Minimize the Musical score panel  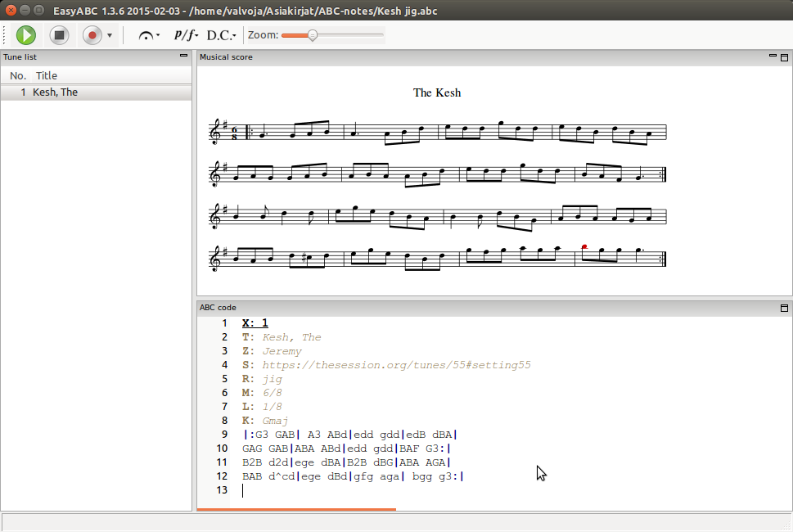tap(773, 56)
